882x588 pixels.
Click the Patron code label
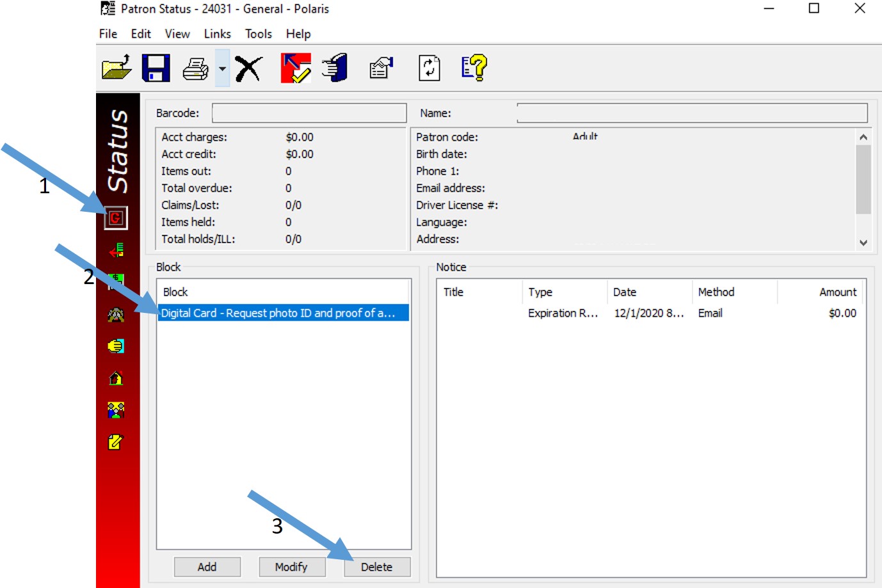tap(447, 137)
